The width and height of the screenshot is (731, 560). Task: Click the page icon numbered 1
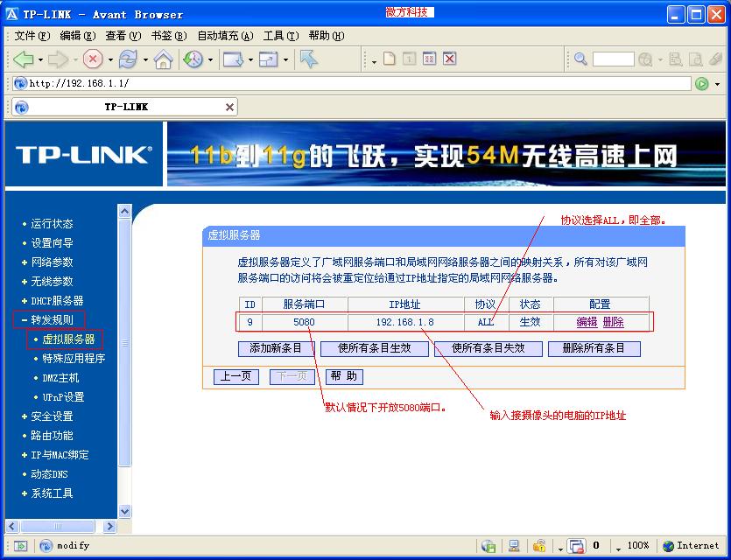410,59
